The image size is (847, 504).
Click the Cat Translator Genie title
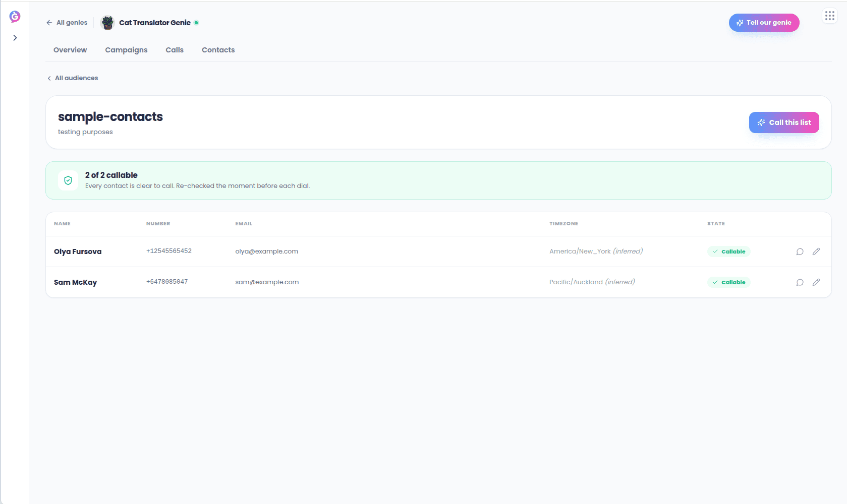(155, 23)
